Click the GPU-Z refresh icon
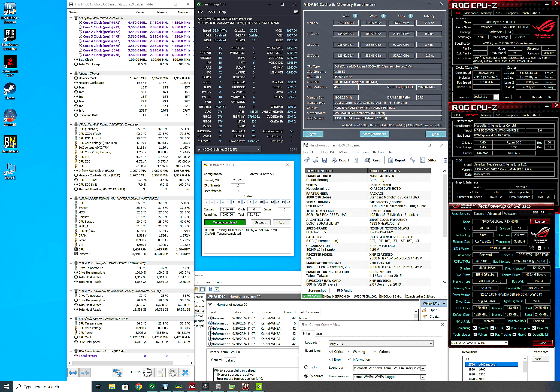 (542, 212)
